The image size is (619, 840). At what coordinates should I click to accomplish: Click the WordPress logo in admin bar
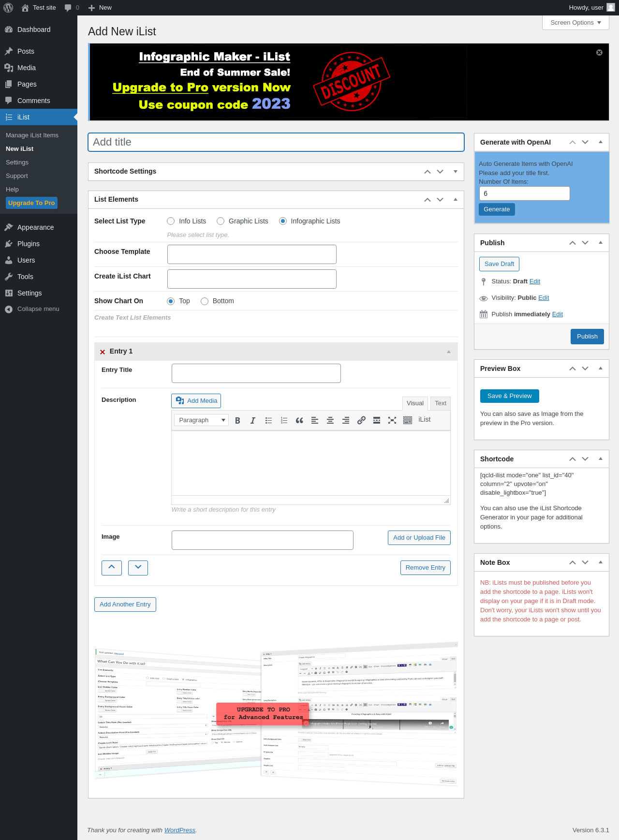pos(8,8)
